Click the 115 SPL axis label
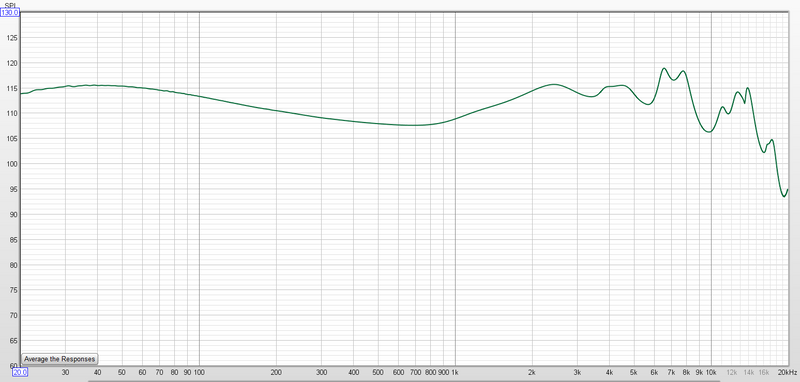 pyautogui.click(x=11, y=88)
